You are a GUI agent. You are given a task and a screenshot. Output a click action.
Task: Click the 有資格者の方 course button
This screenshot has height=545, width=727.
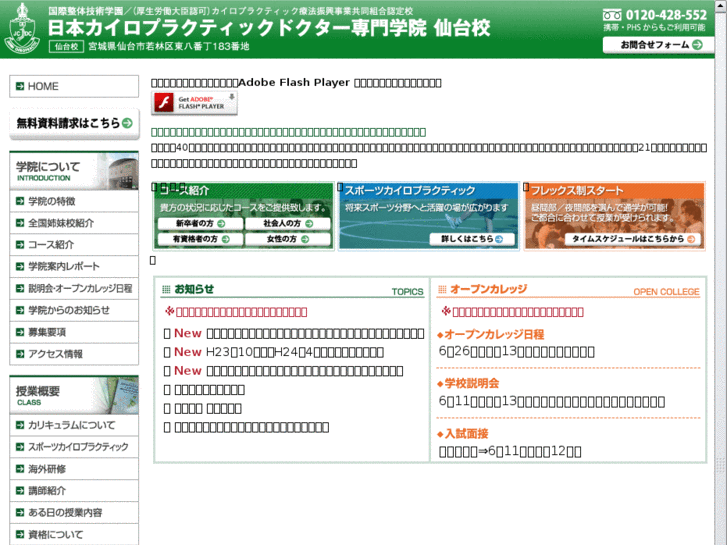click(x=200, y=239)
